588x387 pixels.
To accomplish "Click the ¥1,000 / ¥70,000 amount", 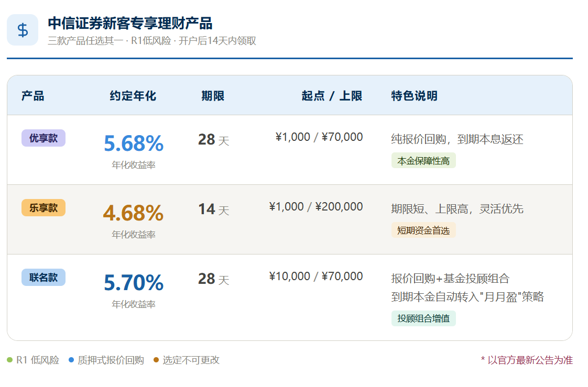I will pos(319,137).
